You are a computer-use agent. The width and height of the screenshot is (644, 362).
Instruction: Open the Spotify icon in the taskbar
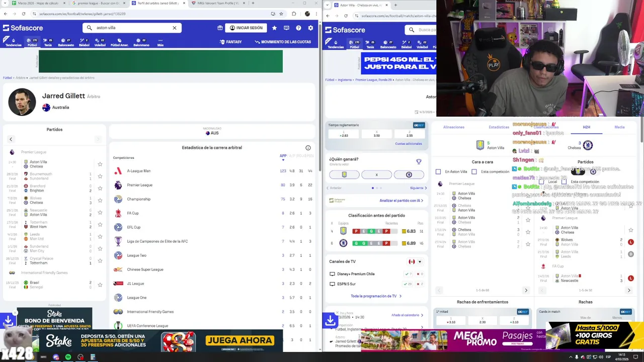tap(68, 357)
